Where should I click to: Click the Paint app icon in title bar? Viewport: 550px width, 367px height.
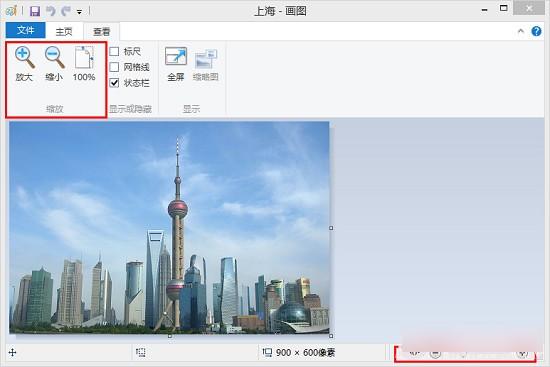click(x=11, y=11)
